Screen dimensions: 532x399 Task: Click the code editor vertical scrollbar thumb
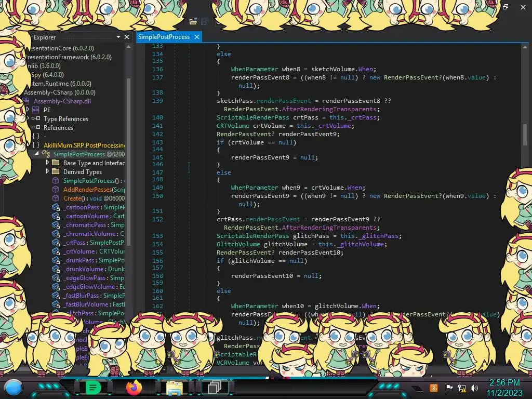(x=525, y=135)
